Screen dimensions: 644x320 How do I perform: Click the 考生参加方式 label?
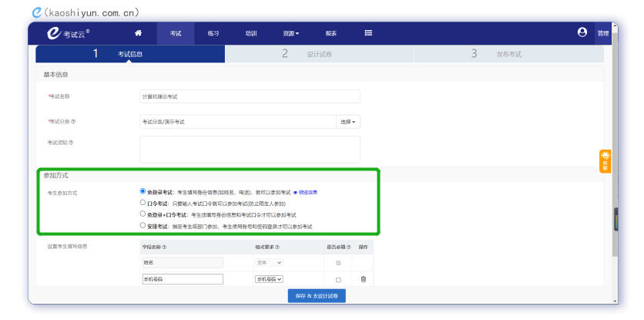(62, 193)
